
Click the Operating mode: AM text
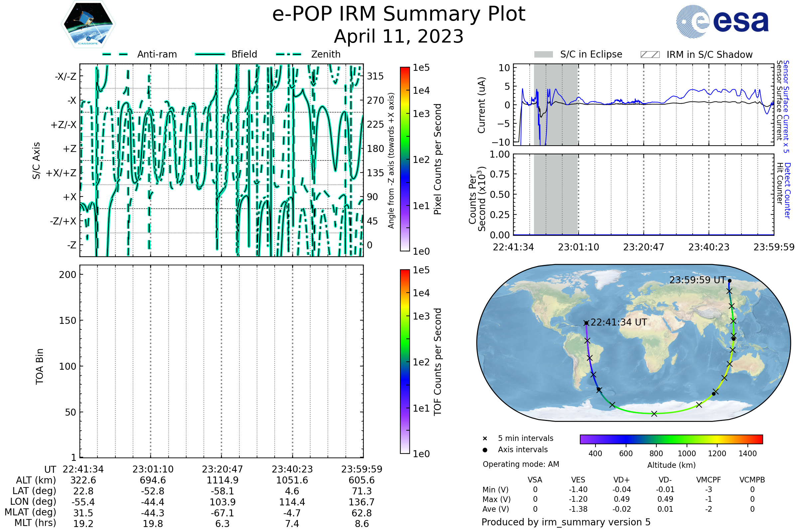click(521, 464)
